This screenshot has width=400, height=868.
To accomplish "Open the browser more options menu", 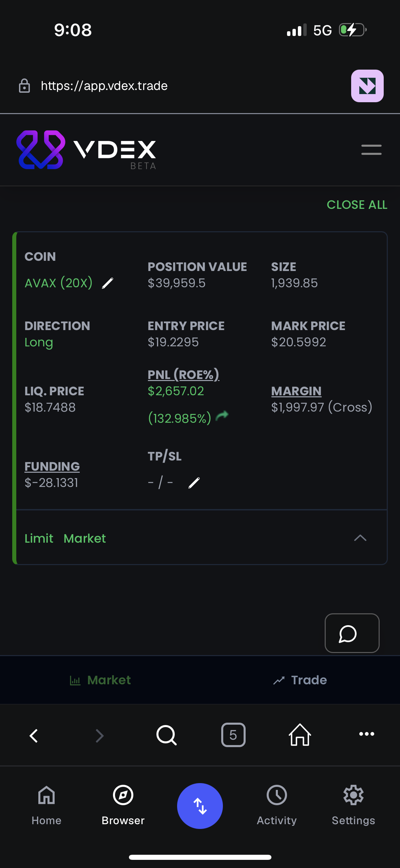I will [x=366, y=734].
